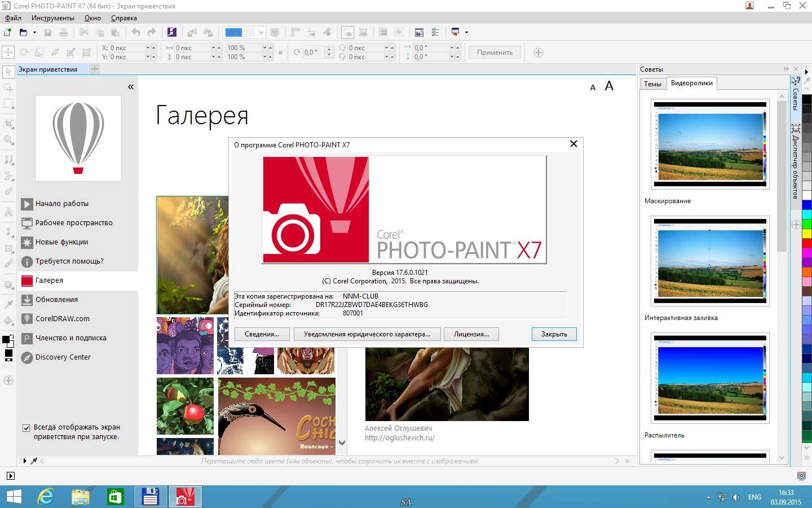The width and height of the screenshot is (812, 508).
Task: Collapse the Советы docker with the double arrow
Action: [x=787, y=69]
